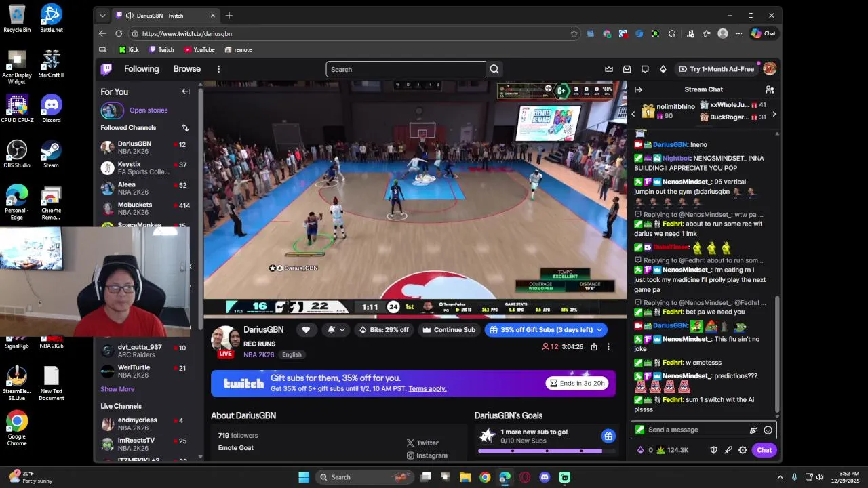Gift a sub via goals gift icon
This screenshot has width=868, height=488.
pyautogui.click(x=608, y=436)
